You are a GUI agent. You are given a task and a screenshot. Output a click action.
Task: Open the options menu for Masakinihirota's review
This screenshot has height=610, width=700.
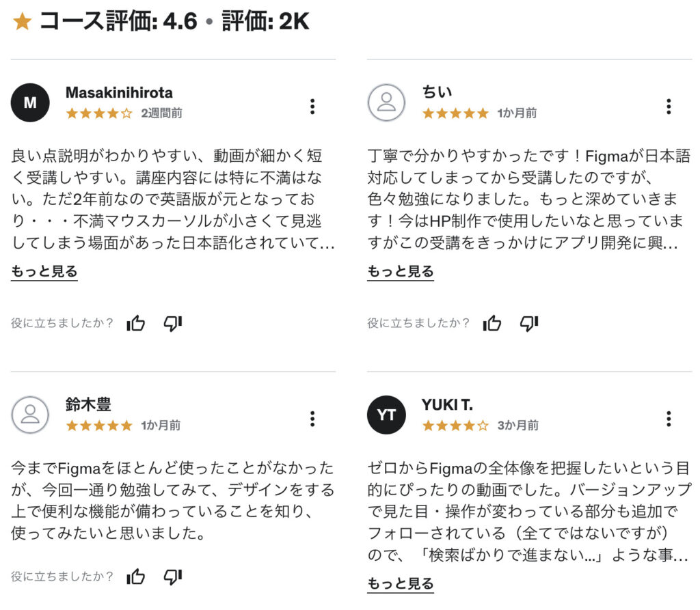pyautogui.click(x=312, y=107)
